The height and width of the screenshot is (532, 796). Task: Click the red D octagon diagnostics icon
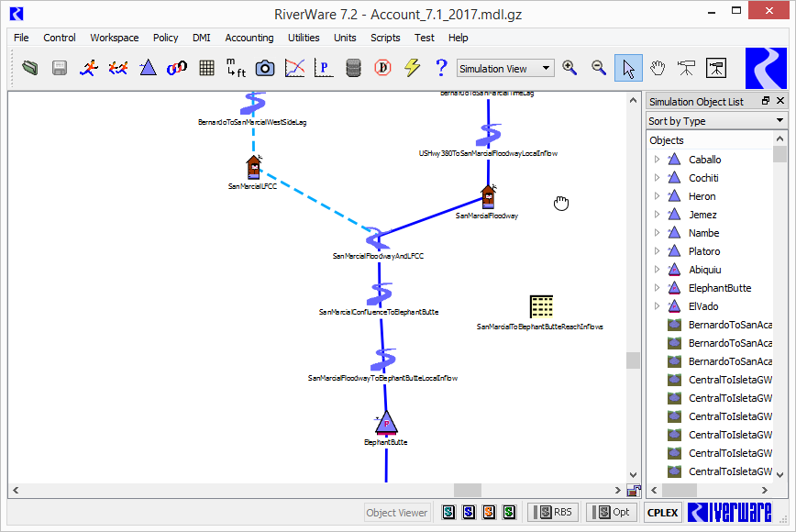pos(382,68)
